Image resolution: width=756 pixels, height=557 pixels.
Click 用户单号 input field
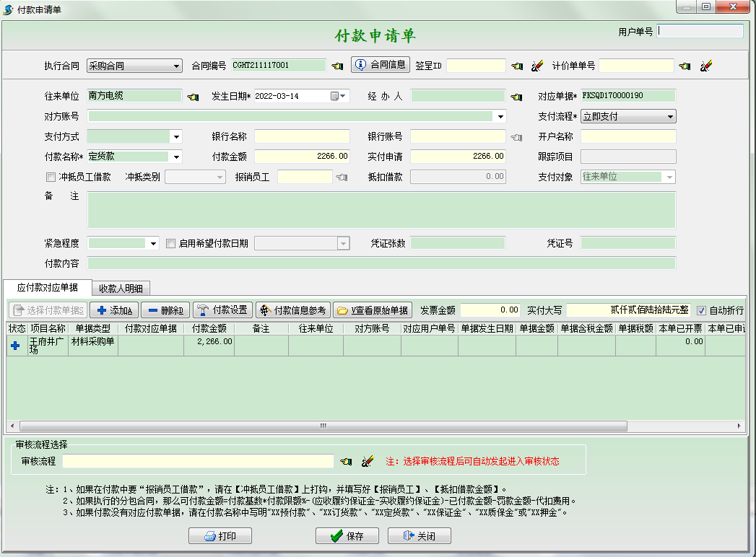click(x=700, y=31)
